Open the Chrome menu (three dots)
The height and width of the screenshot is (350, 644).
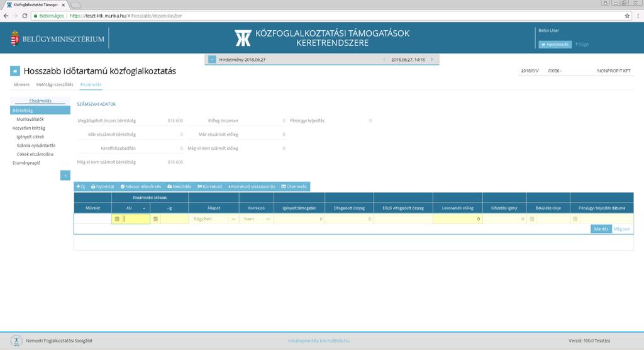pos(638,16)
